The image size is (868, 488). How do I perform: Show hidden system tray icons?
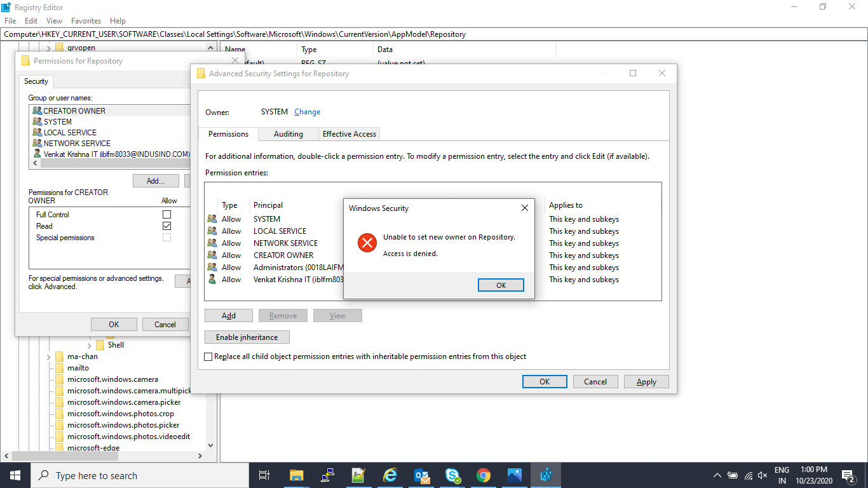tap(717, 475)
